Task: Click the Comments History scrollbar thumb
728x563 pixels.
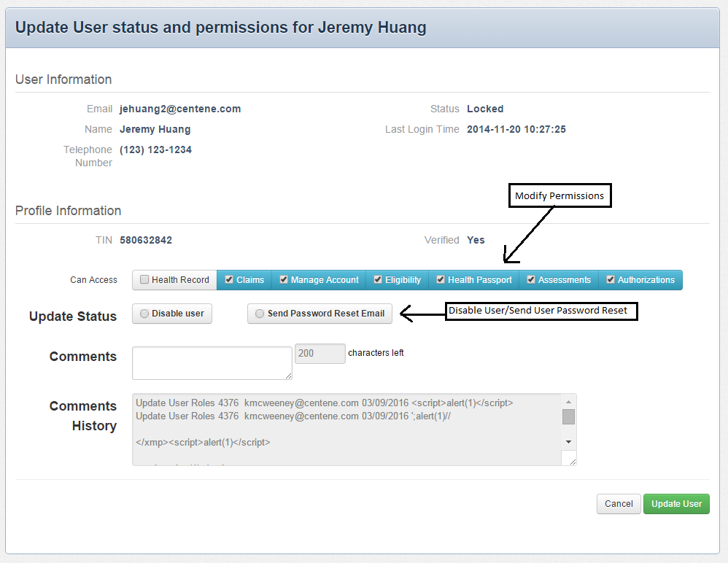Action: 568,417
